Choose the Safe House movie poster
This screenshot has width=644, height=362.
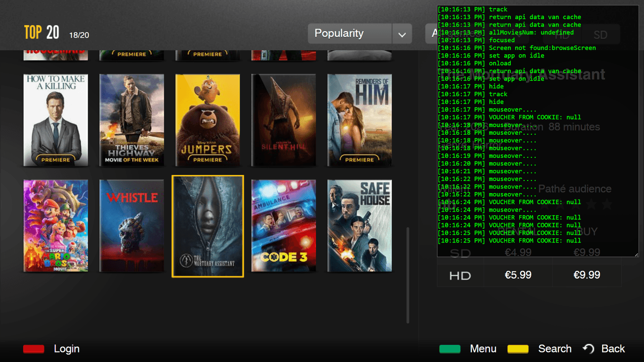[x=360, y=226]
